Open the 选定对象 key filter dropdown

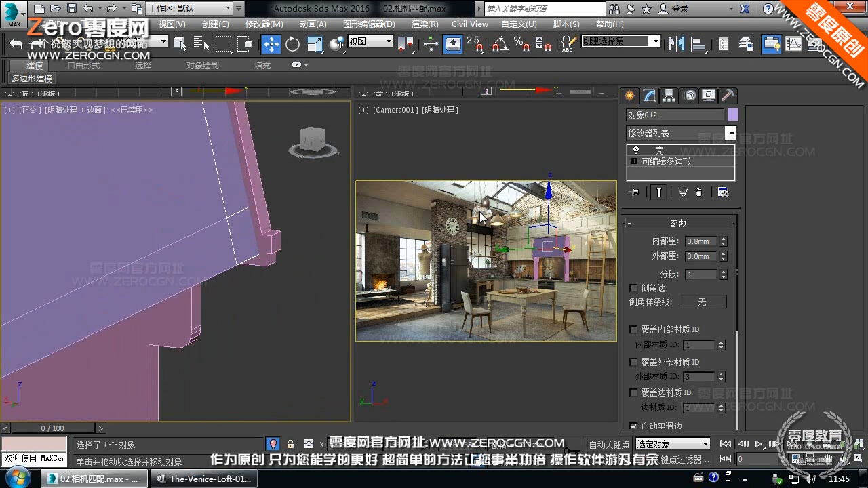click(x=673, y=444)
